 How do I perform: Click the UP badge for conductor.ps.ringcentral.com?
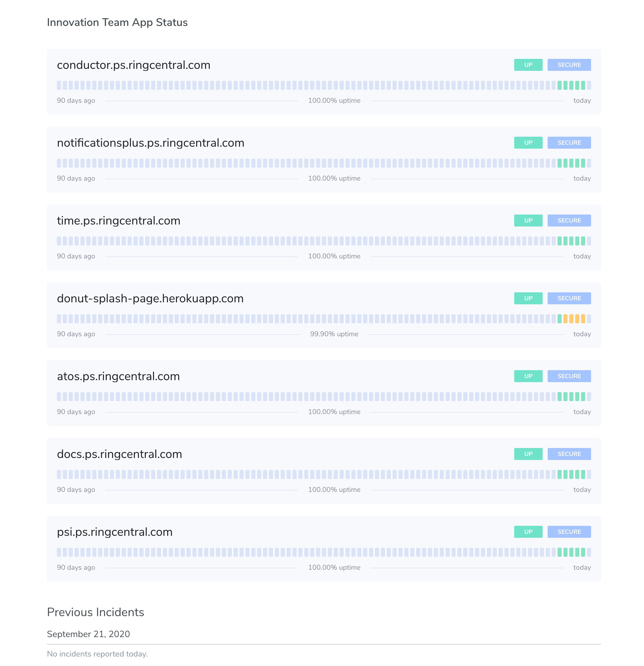click(x=528, y=65)
